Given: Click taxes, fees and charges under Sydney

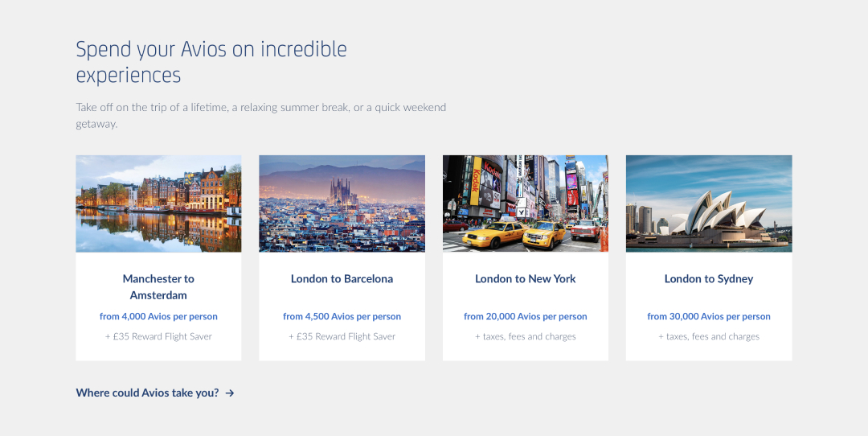Looking at the screenshot, I should coord(708,337).
